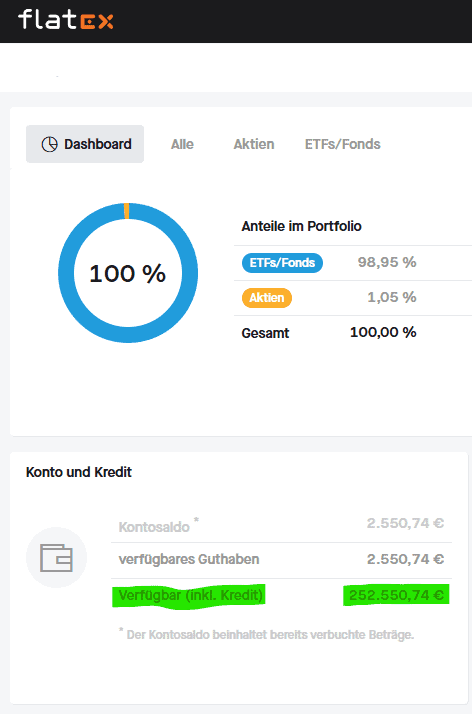Click the blue ETF segment of donut chart
This screenshot has height=714, width=472.
[66, 273]
